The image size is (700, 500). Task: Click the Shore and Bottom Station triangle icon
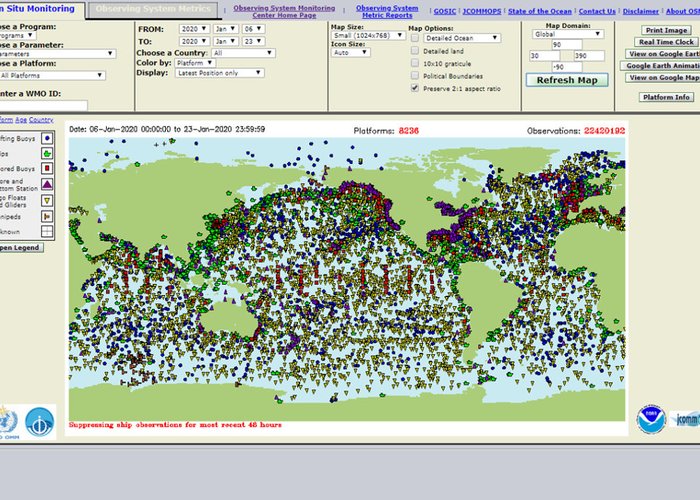pos(46,185)
